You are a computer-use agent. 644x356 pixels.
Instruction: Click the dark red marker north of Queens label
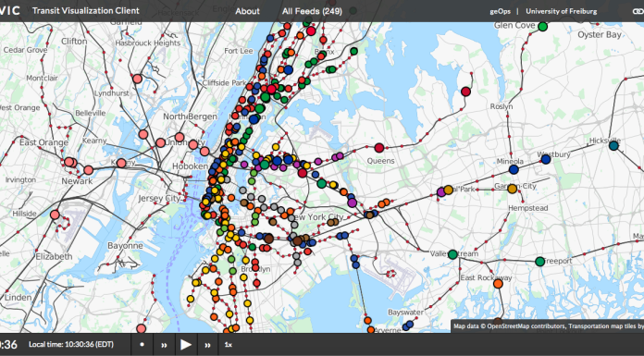pos(379,148)
